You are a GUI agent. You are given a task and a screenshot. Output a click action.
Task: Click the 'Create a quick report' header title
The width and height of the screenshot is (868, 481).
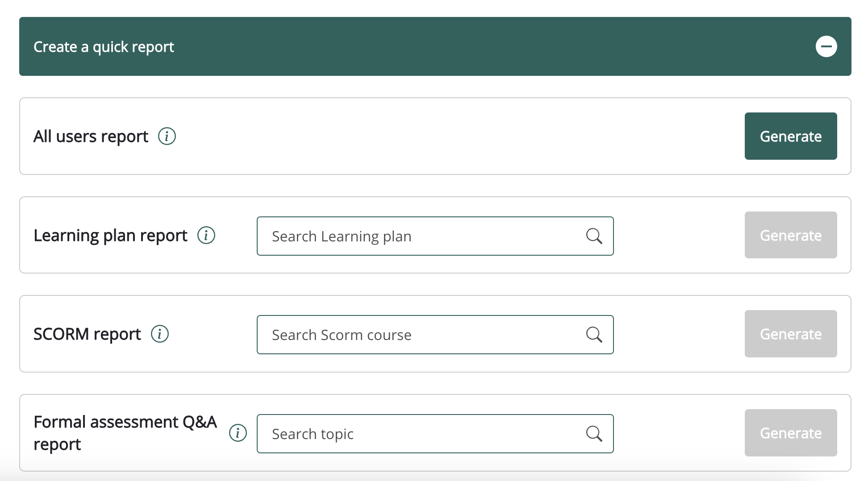(x=104, y=47)
